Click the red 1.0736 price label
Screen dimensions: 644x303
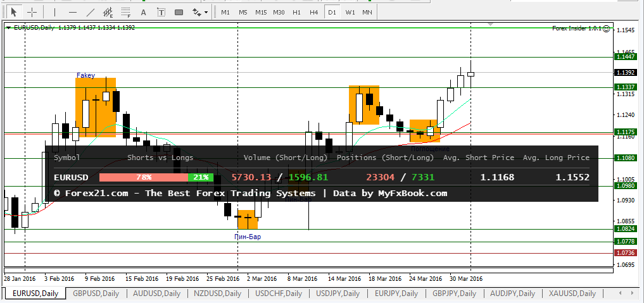(625, 253)
